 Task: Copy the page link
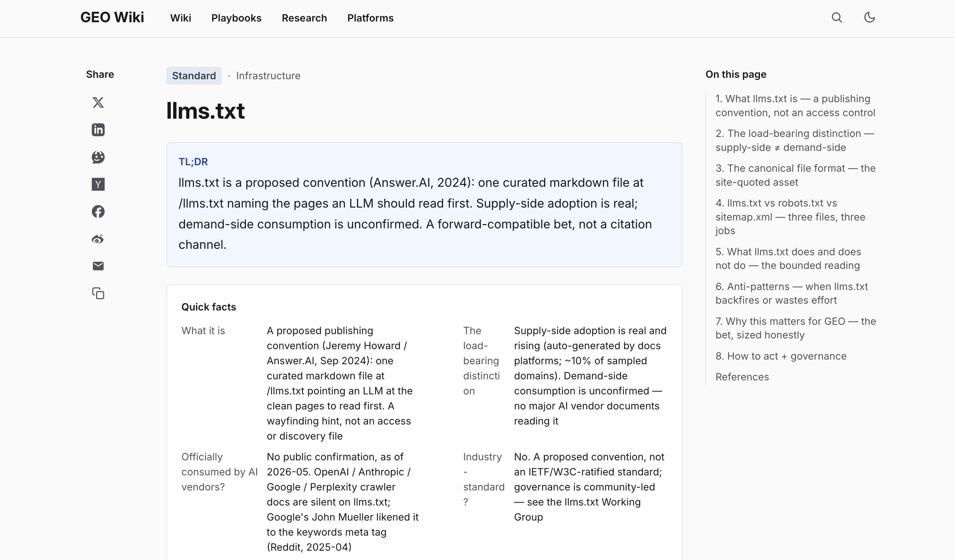click(x=98, y=293)
